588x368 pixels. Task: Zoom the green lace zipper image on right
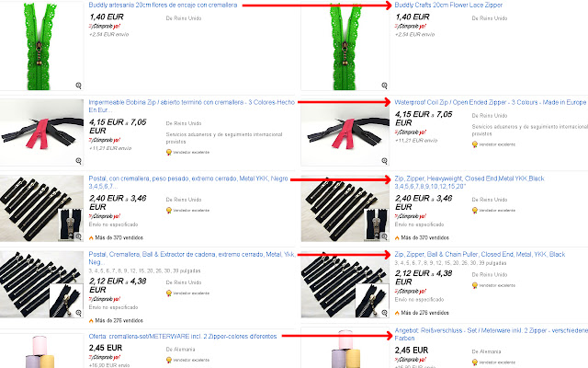click(384, 86)
